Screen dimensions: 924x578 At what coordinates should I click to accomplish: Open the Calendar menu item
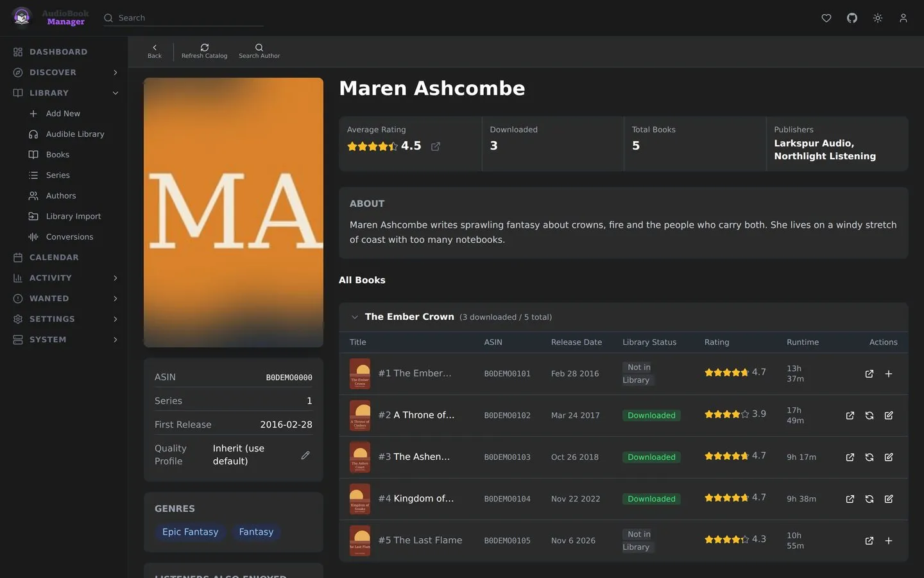tap(64, 258)
